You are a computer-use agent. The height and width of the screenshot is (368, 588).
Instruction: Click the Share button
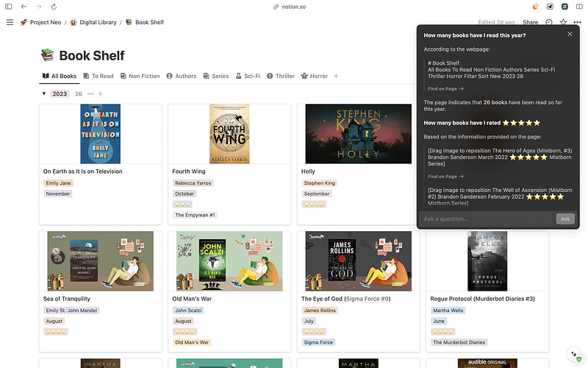point(530,22)
